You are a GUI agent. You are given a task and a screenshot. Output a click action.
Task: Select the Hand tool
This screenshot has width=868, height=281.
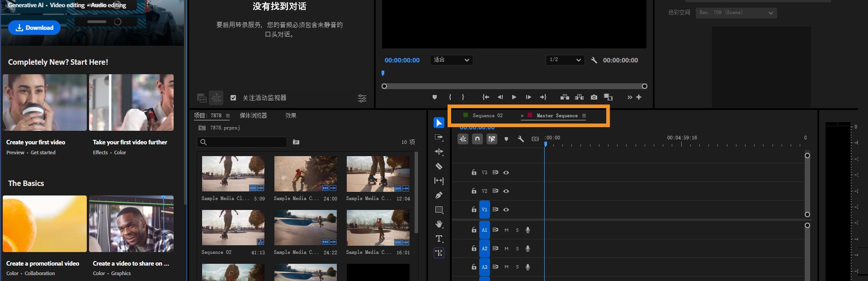[x=439, y=224]
